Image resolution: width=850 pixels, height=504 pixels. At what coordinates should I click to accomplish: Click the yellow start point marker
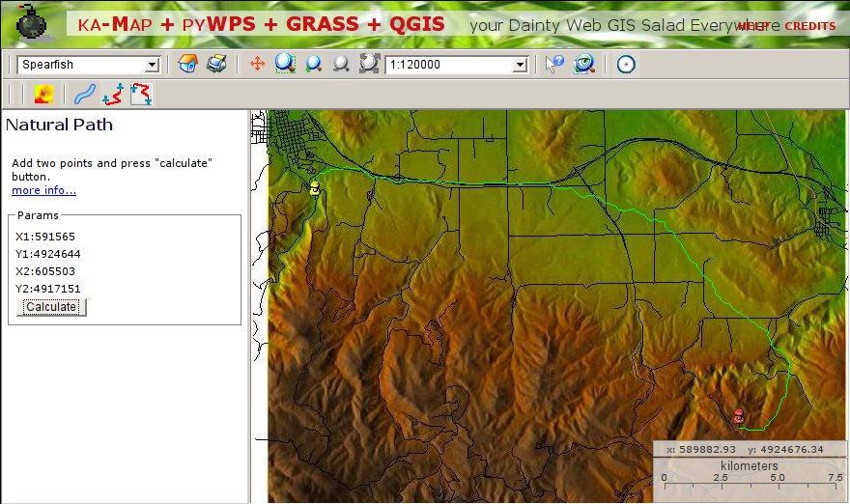point(315,188)
